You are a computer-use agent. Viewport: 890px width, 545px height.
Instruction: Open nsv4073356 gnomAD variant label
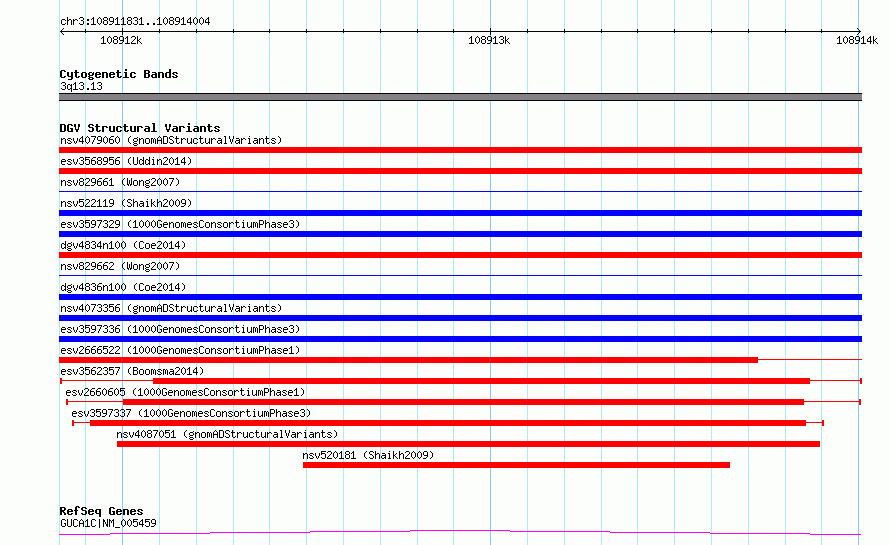[x=171, y=308]
